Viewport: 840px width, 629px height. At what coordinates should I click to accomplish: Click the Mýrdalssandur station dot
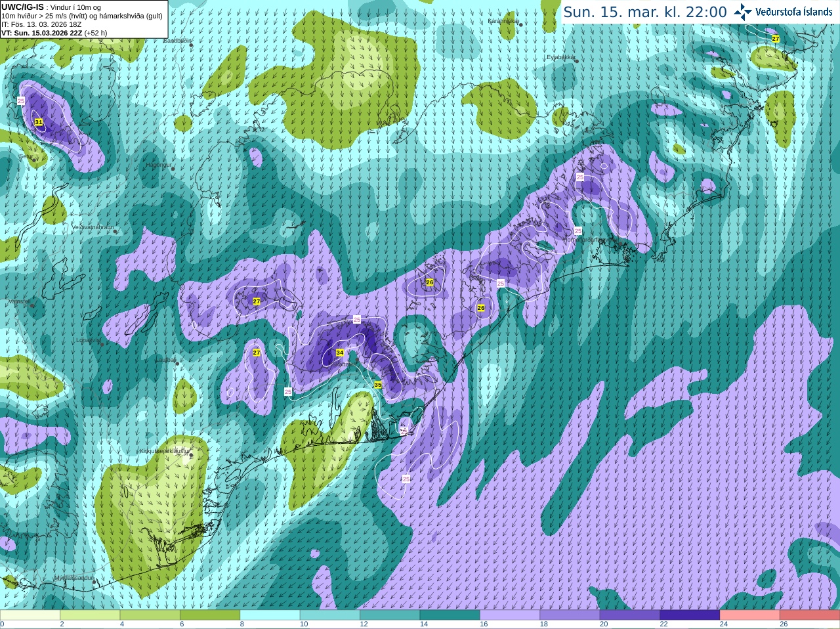(x=94, y=581)
